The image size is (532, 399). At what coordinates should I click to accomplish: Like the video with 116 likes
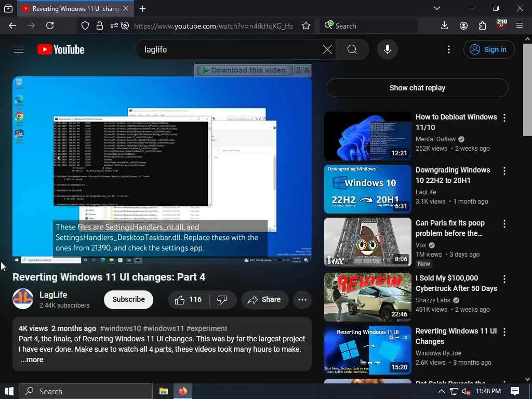[x=188, y=300]
